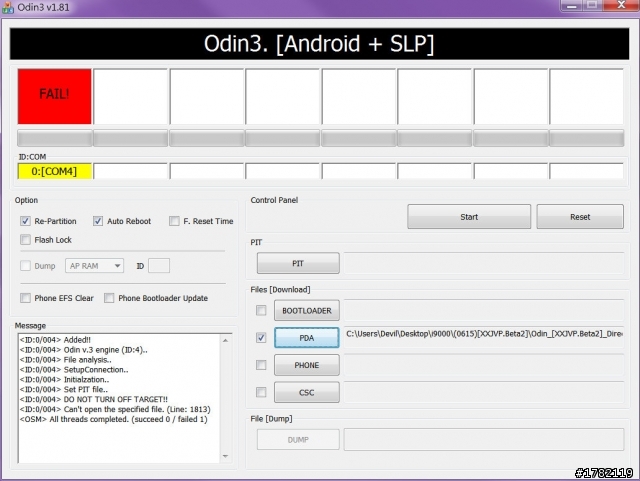Click the PIT file path field

click(484, 263)
